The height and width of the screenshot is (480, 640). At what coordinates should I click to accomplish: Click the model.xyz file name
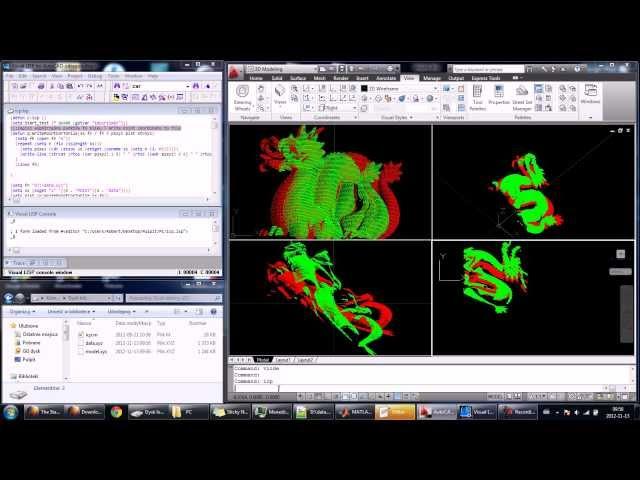[96, 351]
